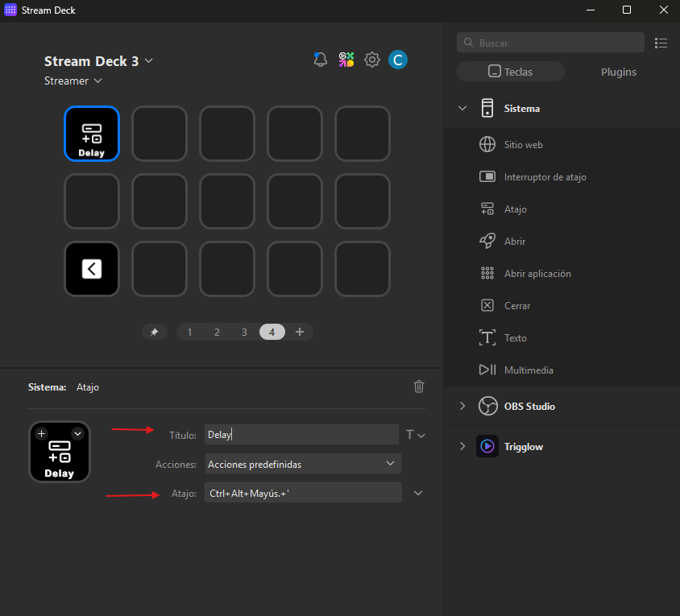Switch to the Plugins tab
This screenshot has width=680, height=616.
(x=619, y=72)
